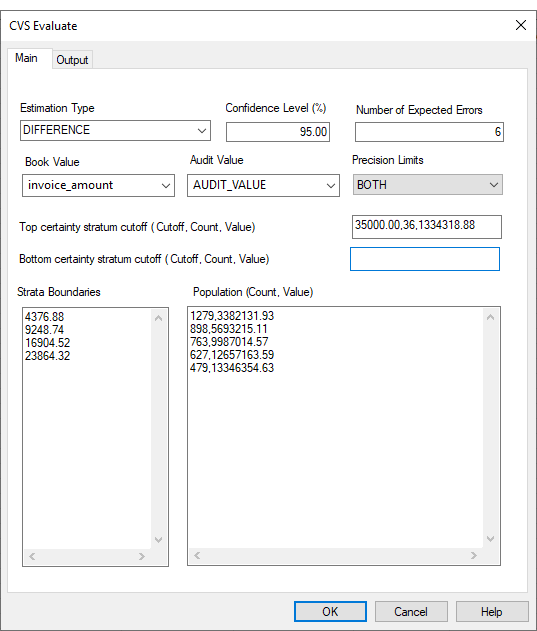537x631 pixels.
Task: Focus the Bottom certainty stratum cutoff field
Action: (x=425, y=259)
